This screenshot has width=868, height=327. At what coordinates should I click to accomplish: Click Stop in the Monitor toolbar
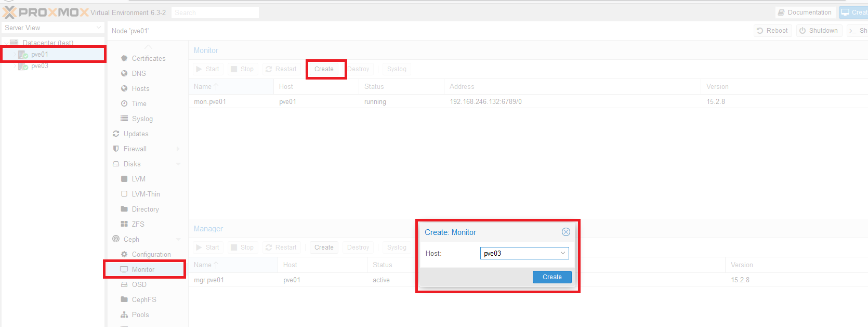242,69
